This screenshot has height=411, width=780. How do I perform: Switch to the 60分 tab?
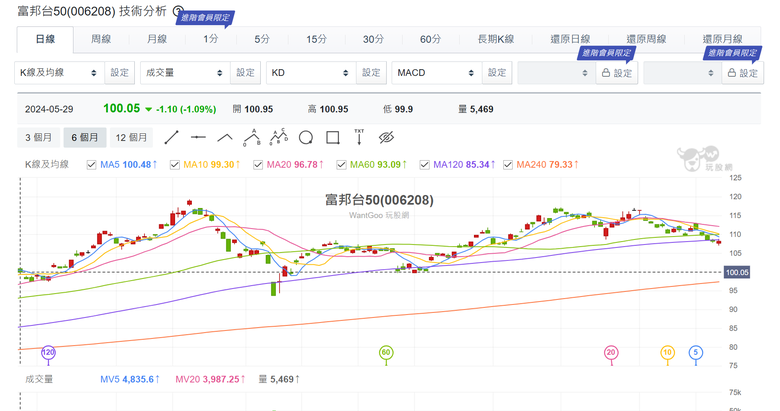430,39
